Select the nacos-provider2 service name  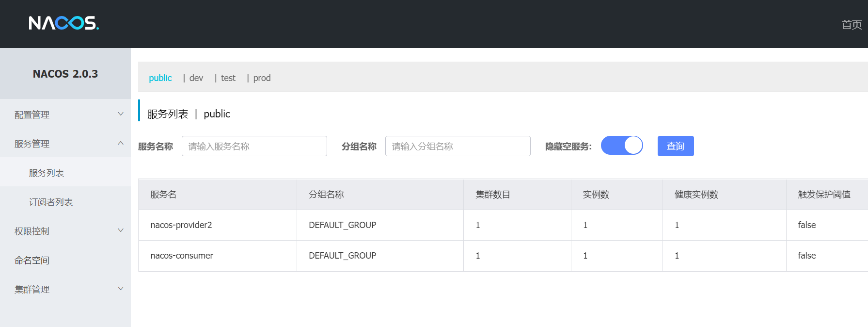[x=181, y=225]
